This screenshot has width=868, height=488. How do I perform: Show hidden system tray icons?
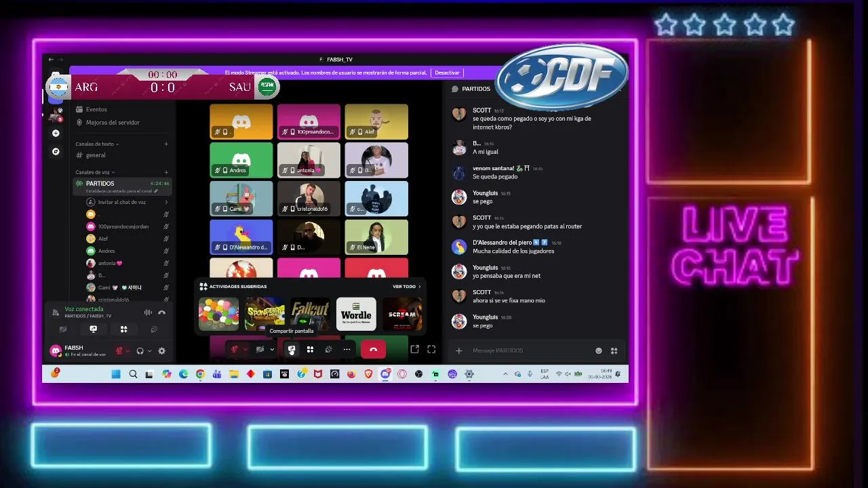(x=505, y=374)
